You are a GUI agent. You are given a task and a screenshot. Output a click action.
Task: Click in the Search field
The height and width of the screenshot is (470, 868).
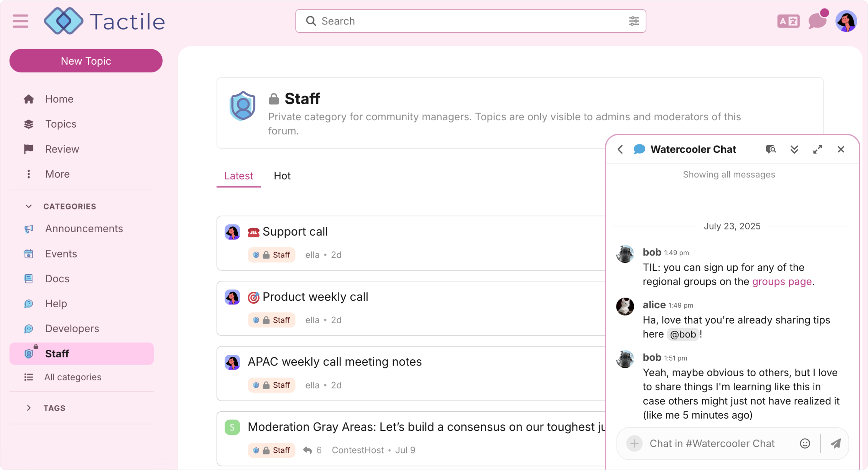(422, 21)
